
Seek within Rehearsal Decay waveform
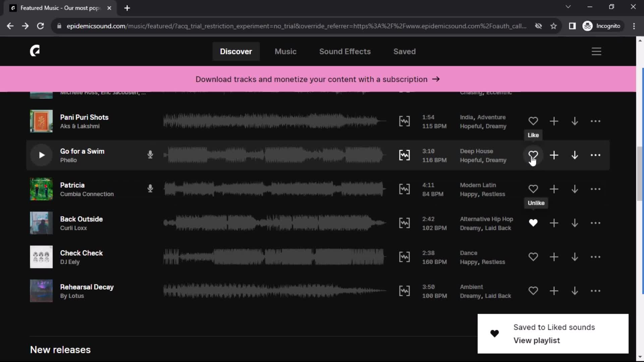pyautogui.click(x=275, y=291)
